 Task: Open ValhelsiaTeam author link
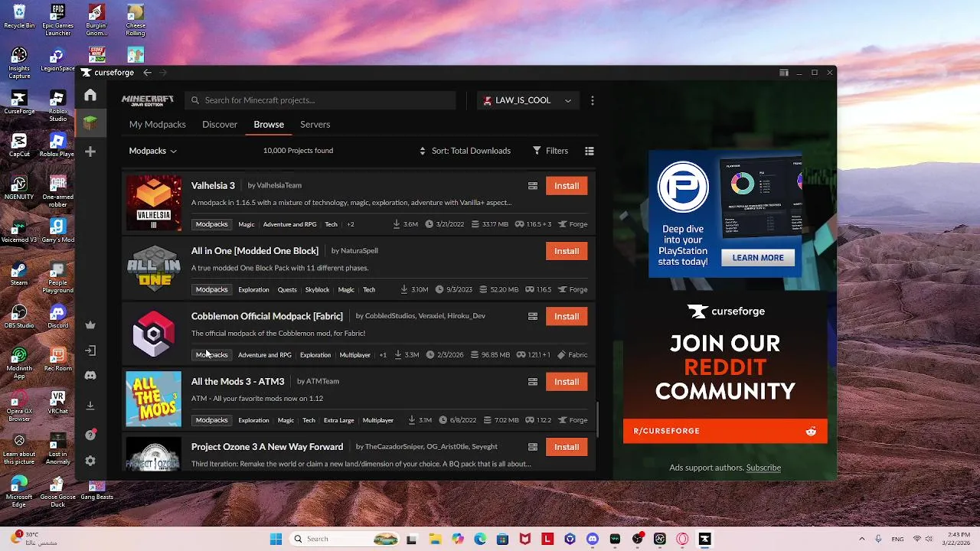[x=279, y=185]
